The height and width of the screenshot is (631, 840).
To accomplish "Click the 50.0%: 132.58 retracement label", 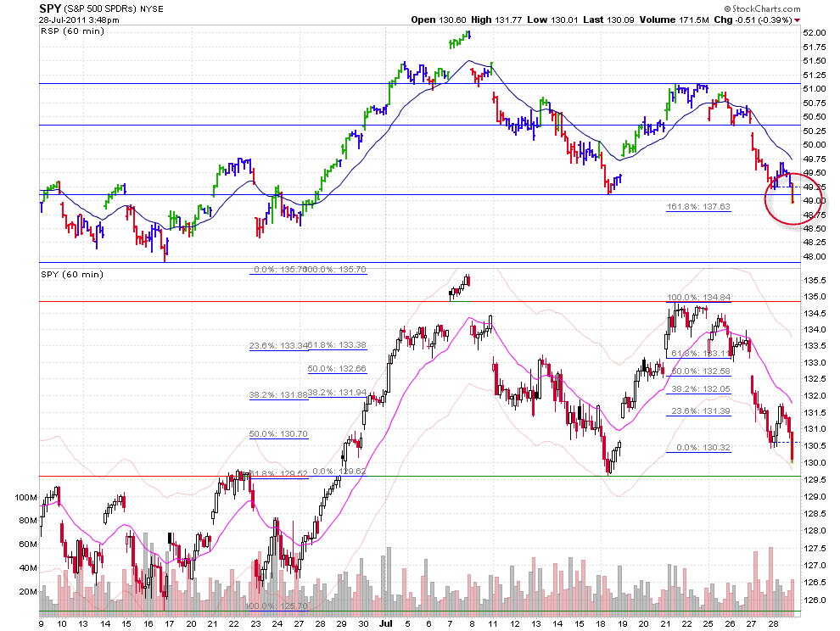I will pyautogui.click(x=701, y=371).
